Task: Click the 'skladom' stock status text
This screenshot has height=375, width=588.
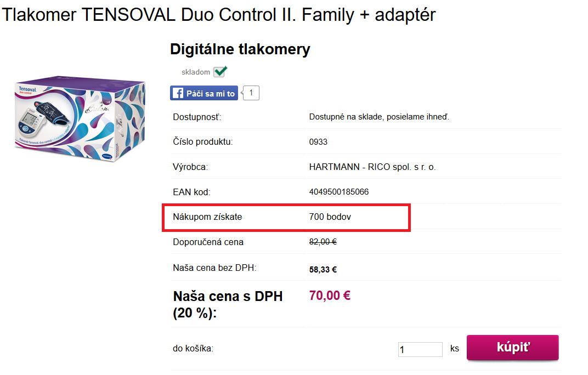Action: (x=196, y=72)
